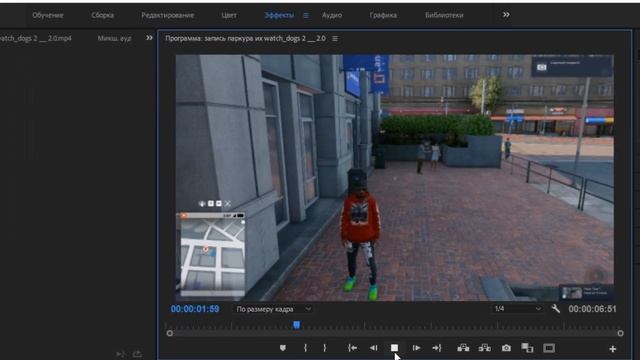640x360 pixels.
Task: Click the Extract button
Action: point(484,348)
